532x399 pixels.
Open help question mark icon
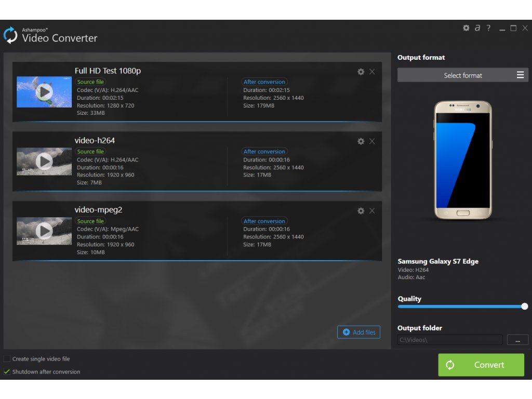tap(488, 28)
